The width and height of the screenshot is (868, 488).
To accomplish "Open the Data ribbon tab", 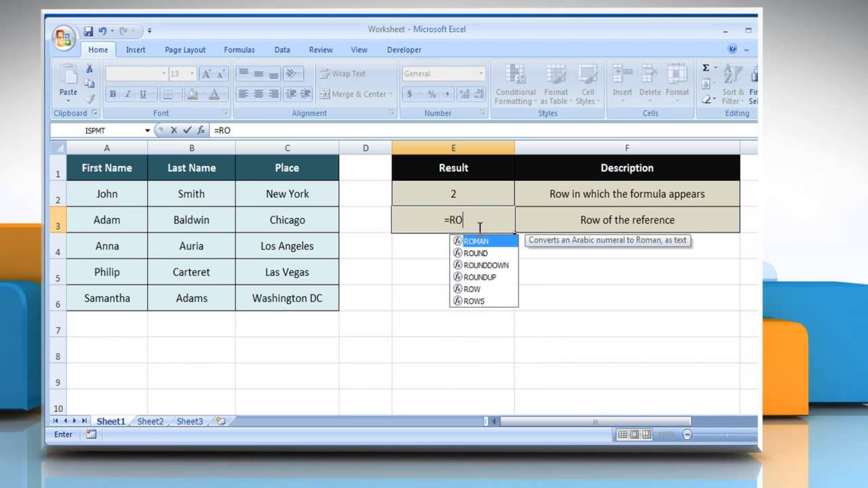I will [x=282, y=49].
